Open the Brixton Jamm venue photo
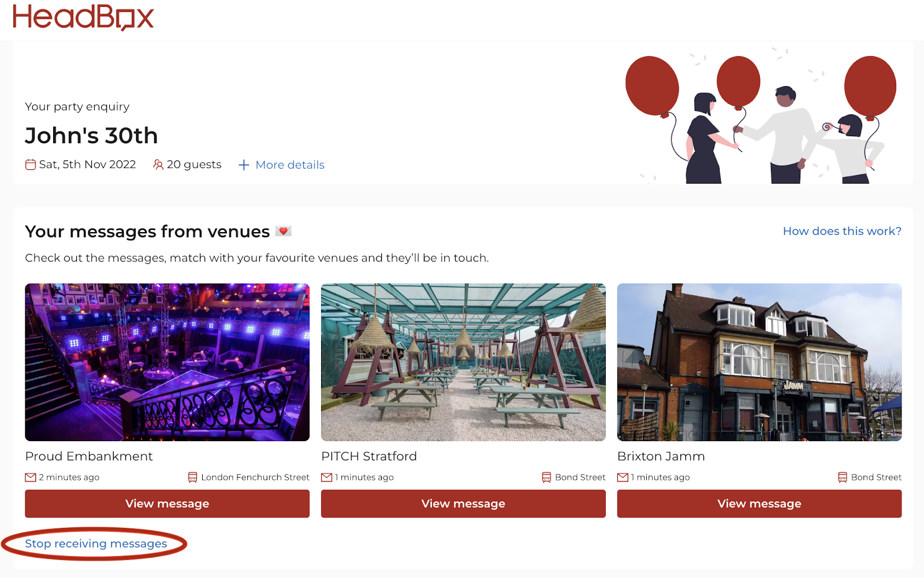 (759, 362)
